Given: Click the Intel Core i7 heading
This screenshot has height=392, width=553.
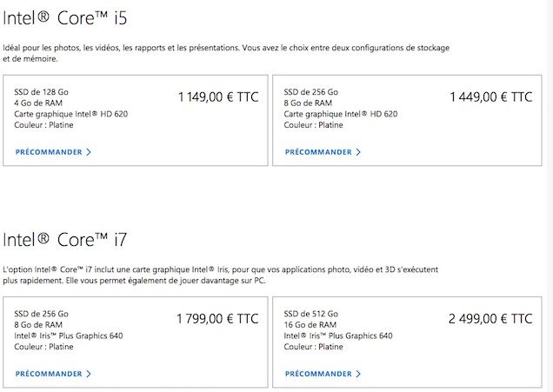Looking at the screenshot, I should (72, 239).
